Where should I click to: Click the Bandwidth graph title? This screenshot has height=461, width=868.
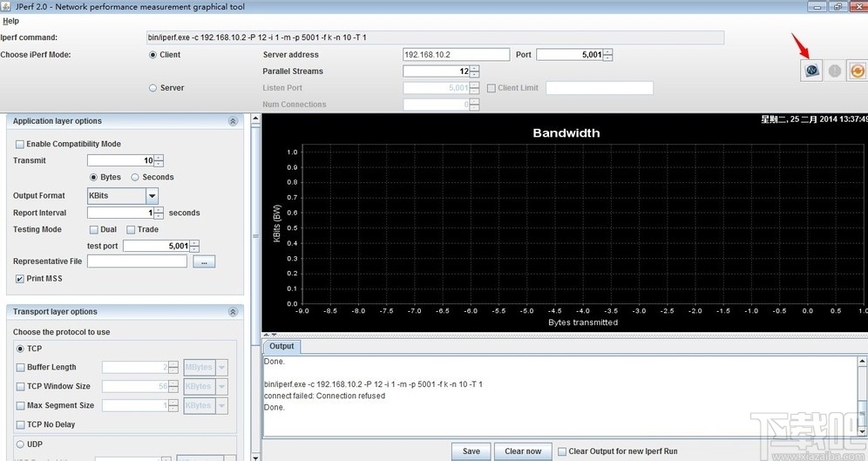click(x=566, y=132)
